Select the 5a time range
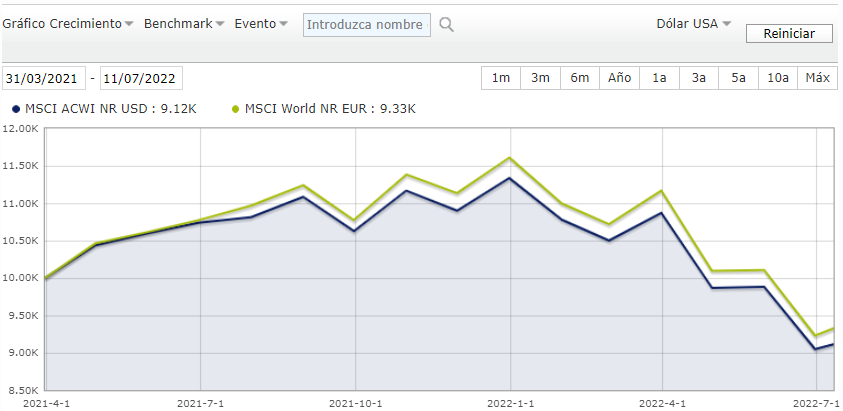 [738, 78]
